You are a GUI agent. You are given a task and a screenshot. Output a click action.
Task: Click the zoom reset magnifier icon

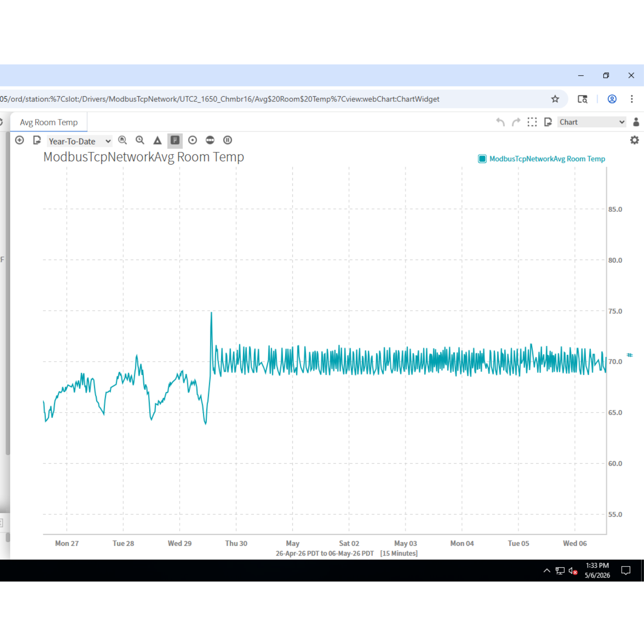click(123, 140)
